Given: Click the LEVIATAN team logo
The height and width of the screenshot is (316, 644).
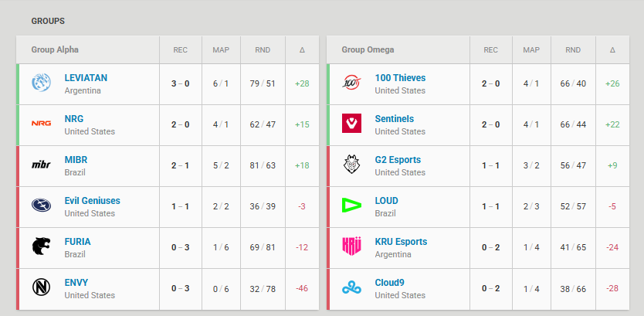Looking at the screenshot, I should 42,83.
